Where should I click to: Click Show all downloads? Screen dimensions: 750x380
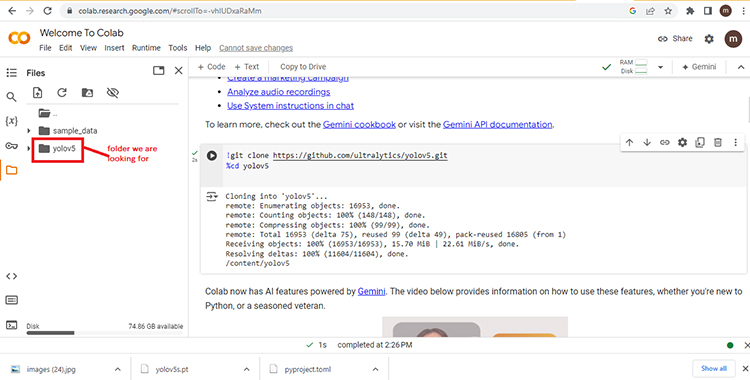(x=714, y=369)
